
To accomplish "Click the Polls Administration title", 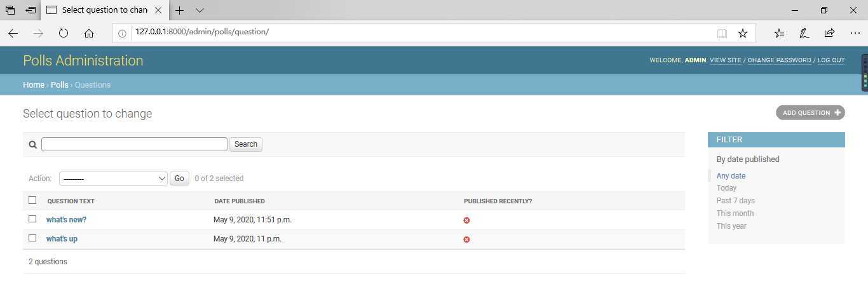I will click(x=83, y=60).
